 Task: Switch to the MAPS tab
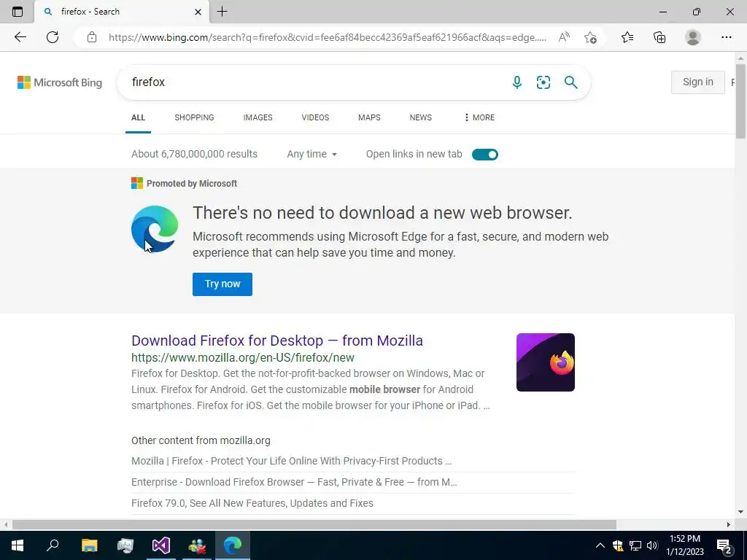(x=369, y=117)
